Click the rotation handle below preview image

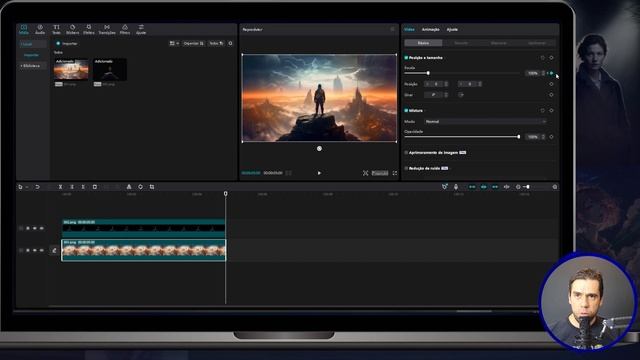(x=319, y=149)
